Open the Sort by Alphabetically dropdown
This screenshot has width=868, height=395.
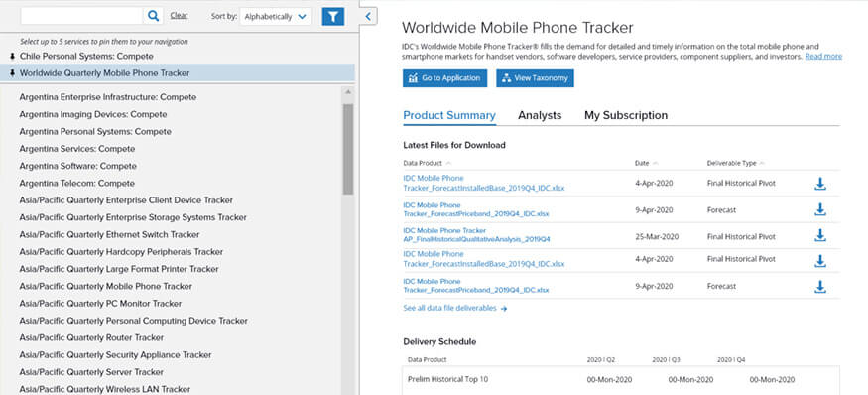click(x=276, y=16)
